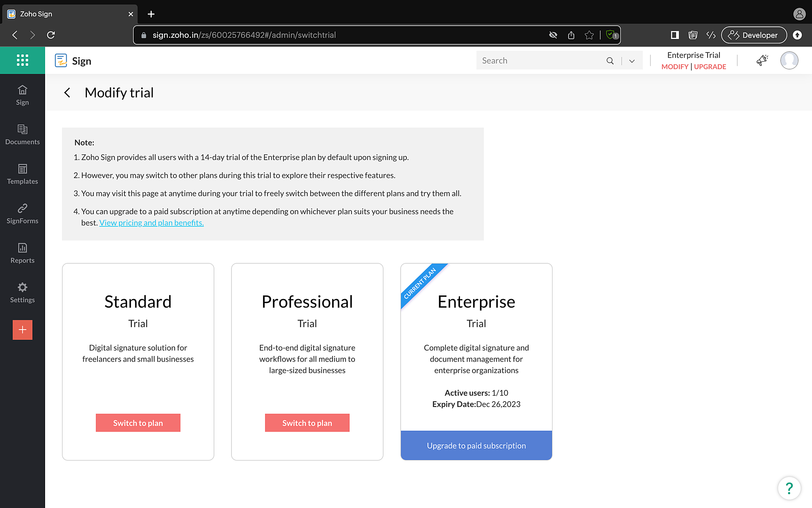Open Reports in the sidebar
This screenshot has width=812, height=508.
coord(22,253)
